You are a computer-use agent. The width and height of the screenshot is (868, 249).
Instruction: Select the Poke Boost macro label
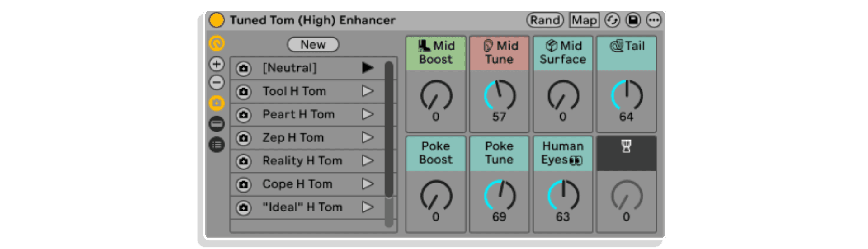coord(436,154)
